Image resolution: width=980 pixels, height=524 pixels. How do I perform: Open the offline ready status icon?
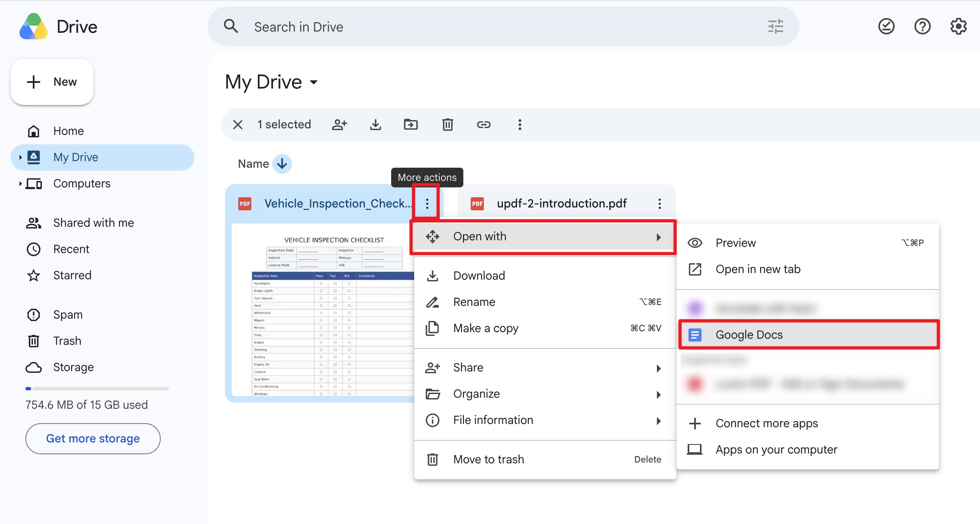point(886,27)
